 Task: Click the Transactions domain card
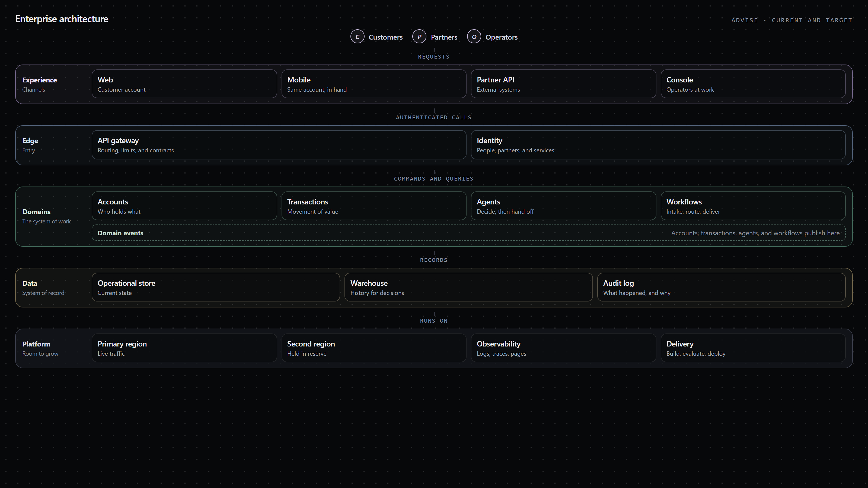pos(374,206)
